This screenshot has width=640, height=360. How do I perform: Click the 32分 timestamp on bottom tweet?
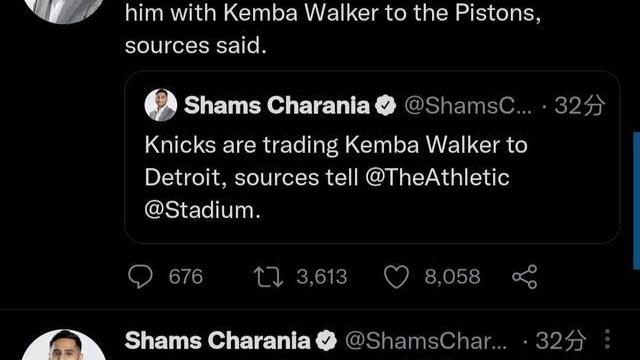[560, 341]
